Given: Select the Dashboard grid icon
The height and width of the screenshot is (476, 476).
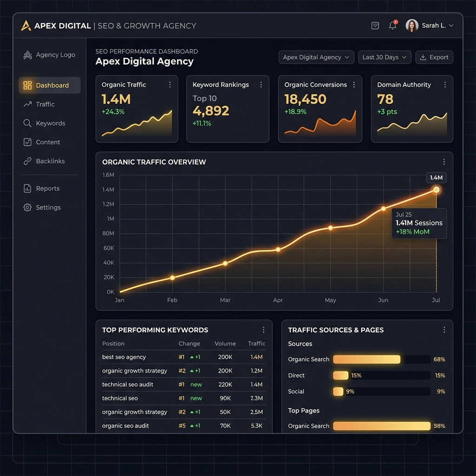Looking at the screenshot, I should (27, 86).
